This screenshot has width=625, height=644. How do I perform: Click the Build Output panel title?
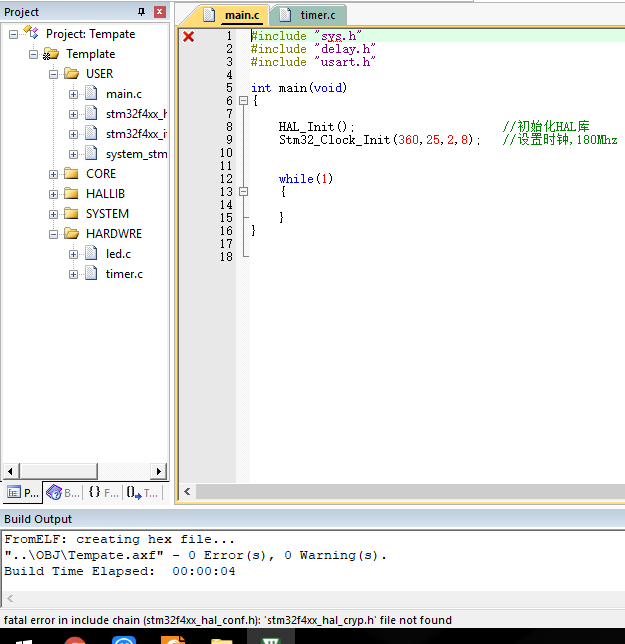click(x=38, y=519)
